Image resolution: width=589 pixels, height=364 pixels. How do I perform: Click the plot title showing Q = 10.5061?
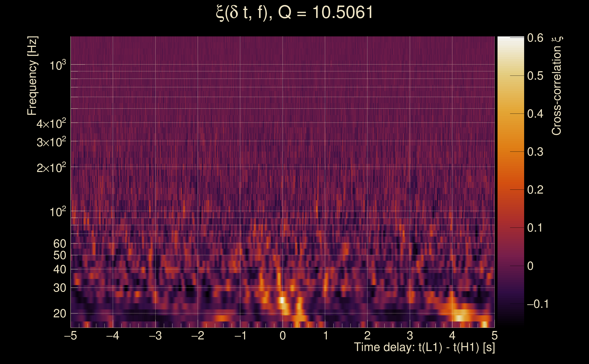click(x=294, y=13)
